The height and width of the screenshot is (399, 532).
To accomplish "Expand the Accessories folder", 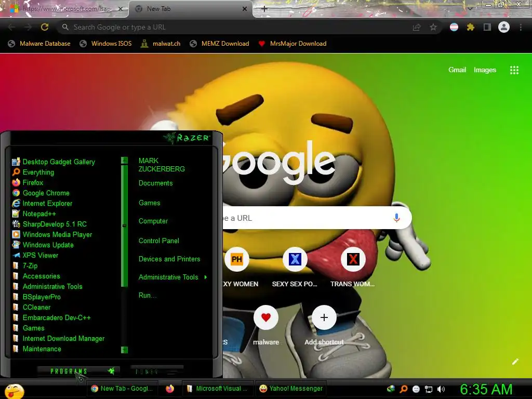I will pos(36,276).
